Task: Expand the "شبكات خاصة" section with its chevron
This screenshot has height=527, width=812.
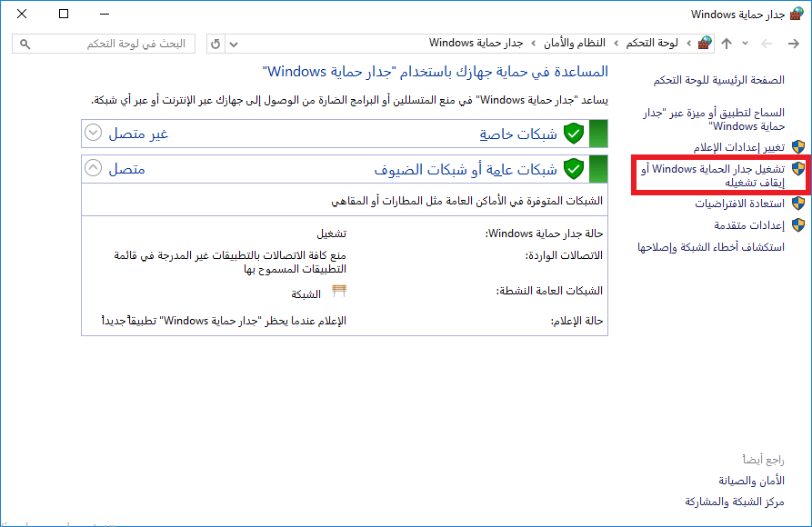Action: click(x=94, y=133)
